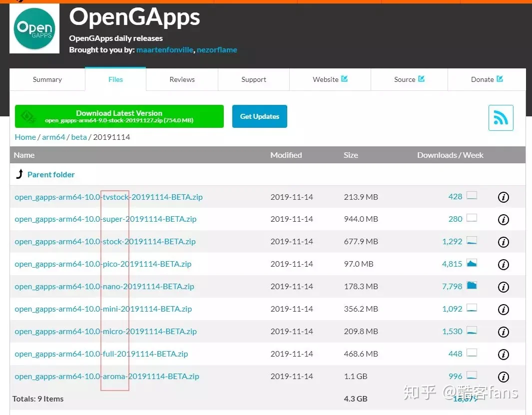Viewport: 532px width, 415px height.
Task: Download open_gapps-arm64-10.0-pico-20191114-BETA.zip
Action: click(x=103, y=264)
